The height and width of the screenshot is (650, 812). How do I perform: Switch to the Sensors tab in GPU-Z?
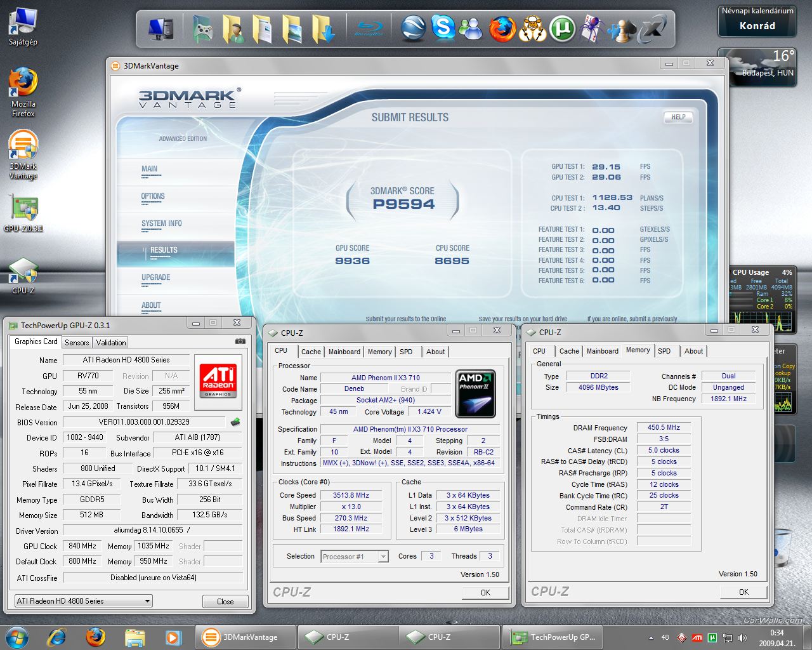tap(77, 342)
